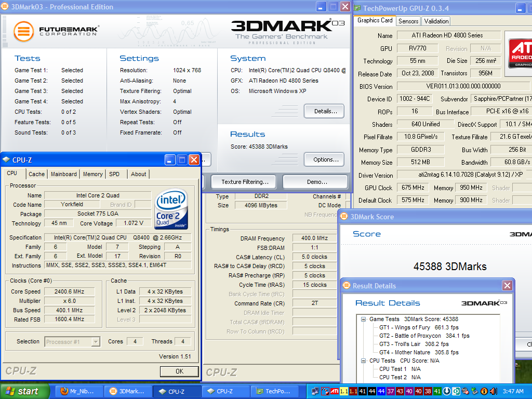Open the Memory tab in front CPU-Z
Image resolution: width=532 pixels, height=399 pixels.
click(92, 174)
